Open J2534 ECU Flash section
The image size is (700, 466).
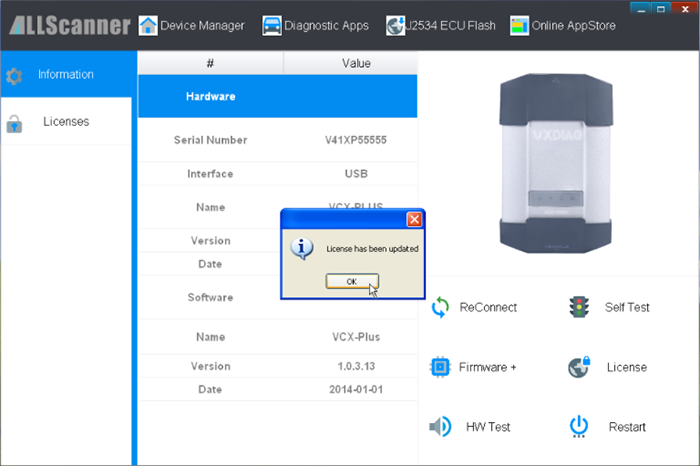(450, 25)
